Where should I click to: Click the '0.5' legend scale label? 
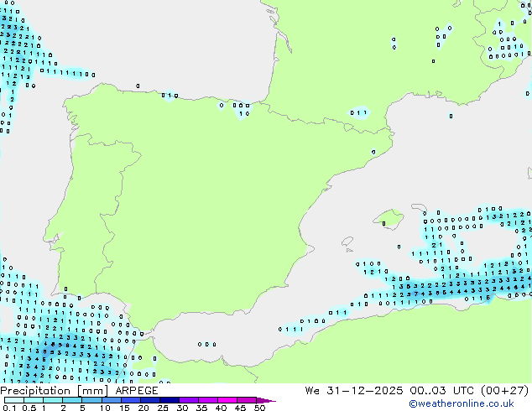pos(29,408)
